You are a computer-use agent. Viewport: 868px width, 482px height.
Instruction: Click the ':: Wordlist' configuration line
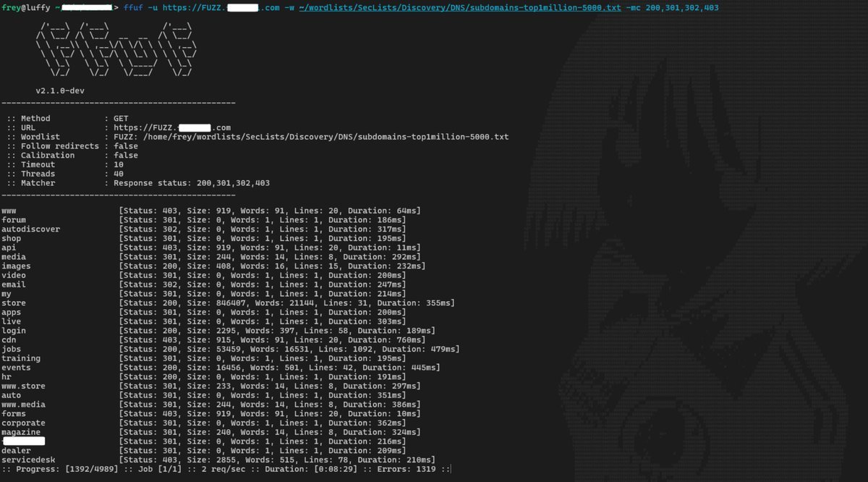(258, 137)
